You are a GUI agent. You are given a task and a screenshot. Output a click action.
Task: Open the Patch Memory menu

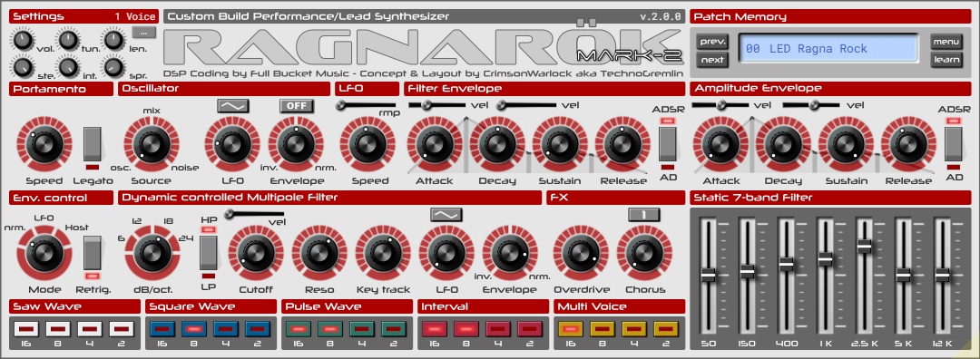(x=946, y=42)
